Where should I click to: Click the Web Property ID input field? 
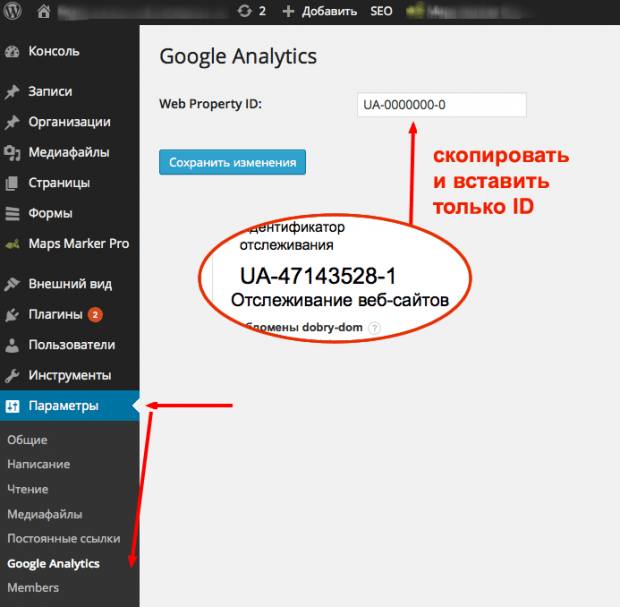[x=441, y=105]
